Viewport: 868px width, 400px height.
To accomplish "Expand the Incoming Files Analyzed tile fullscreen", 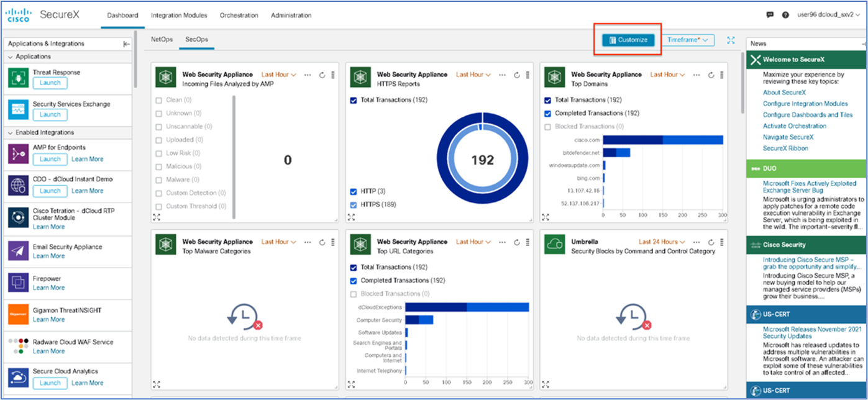I will pyautogui.click(x=157, y=217).
